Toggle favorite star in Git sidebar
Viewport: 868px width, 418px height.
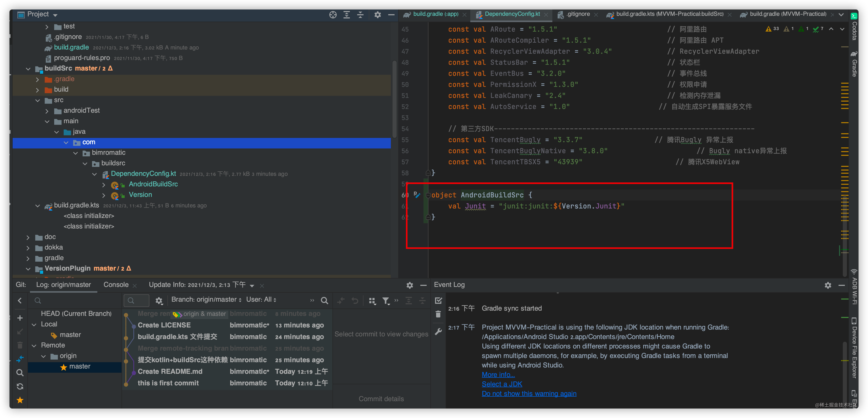[20, 400]
